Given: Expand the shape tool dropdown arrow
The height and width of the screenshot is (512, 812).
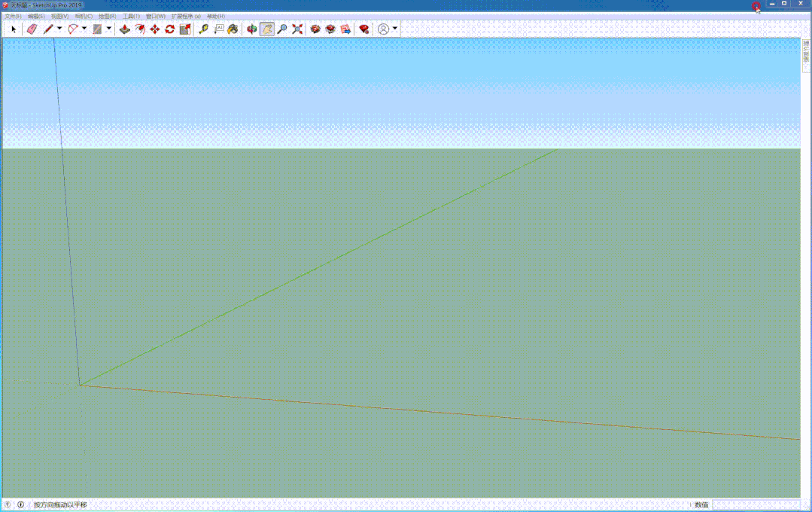Looking at the screenshot, I should [x=109, y=29].
